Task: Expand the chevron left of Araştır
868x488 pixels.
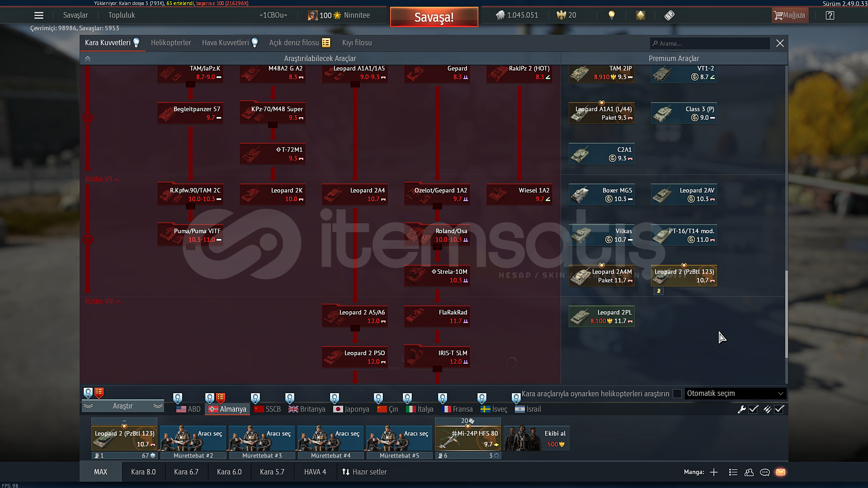Action: pyautogui.click(x=89, y=406)
